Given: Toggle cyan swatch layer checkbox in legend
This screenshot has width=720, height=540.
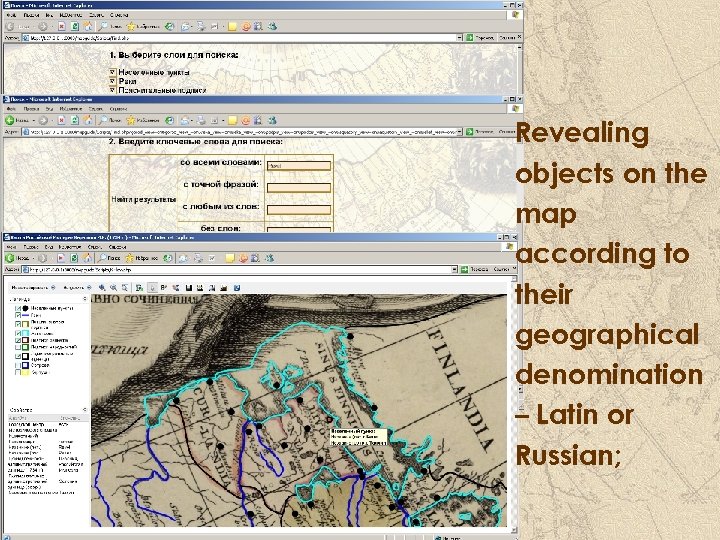Looking at the screenshot, I should [x=18, y=332].
